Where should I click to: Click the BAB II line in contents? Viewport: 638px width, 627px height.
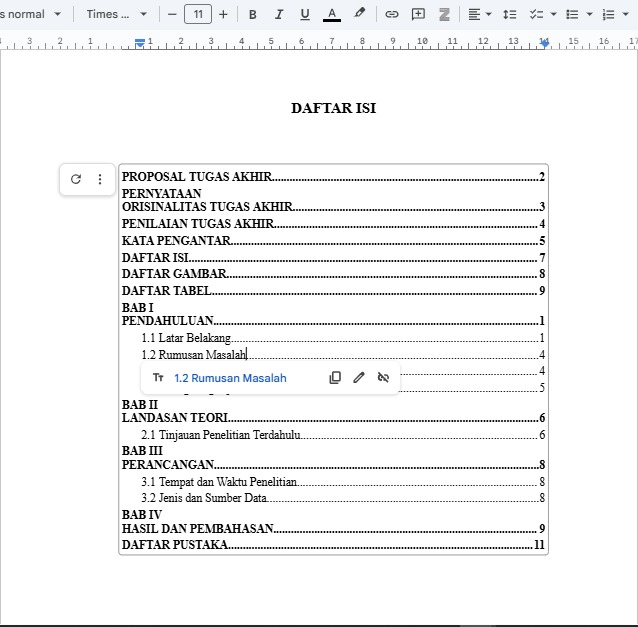pyautogui.click(x=140, y=404)
